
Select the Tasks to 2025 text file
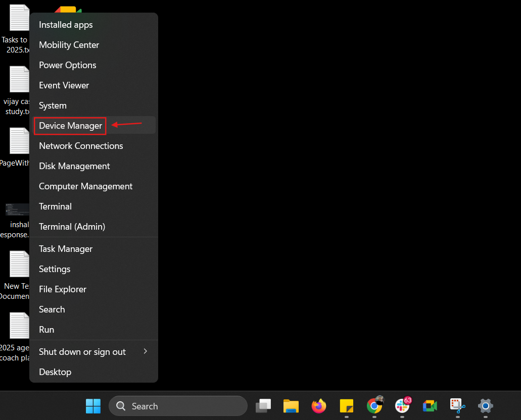click(x=15, y=29)
